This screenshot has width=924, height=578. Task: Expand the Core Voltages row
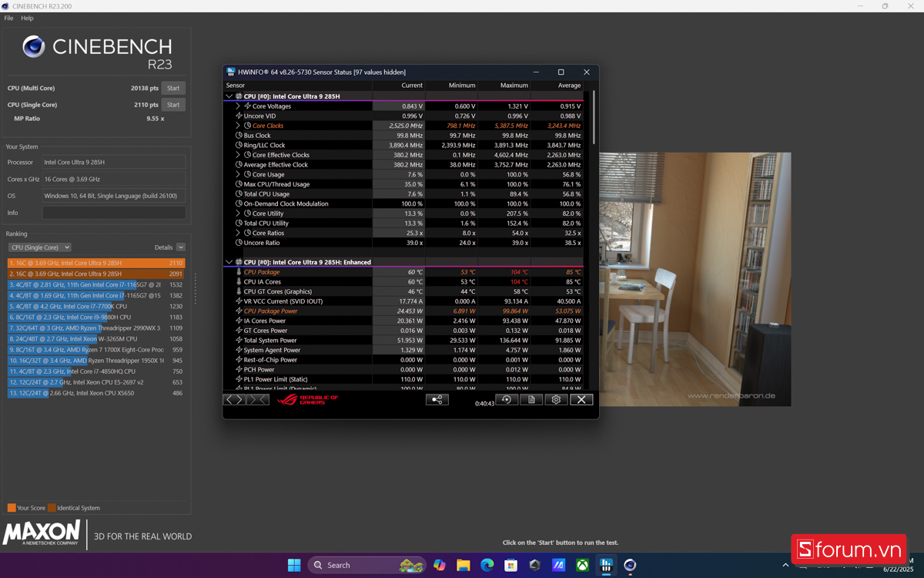tap(238, 106)
